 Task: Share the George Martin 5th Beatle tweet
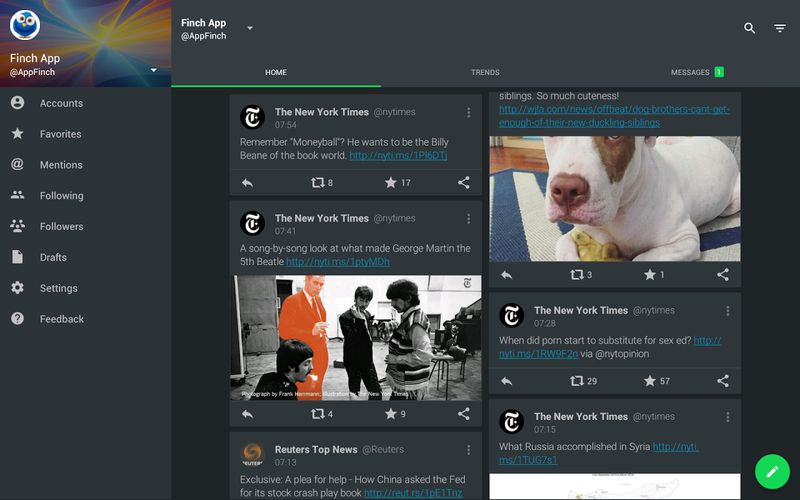(x=463, y=414)
